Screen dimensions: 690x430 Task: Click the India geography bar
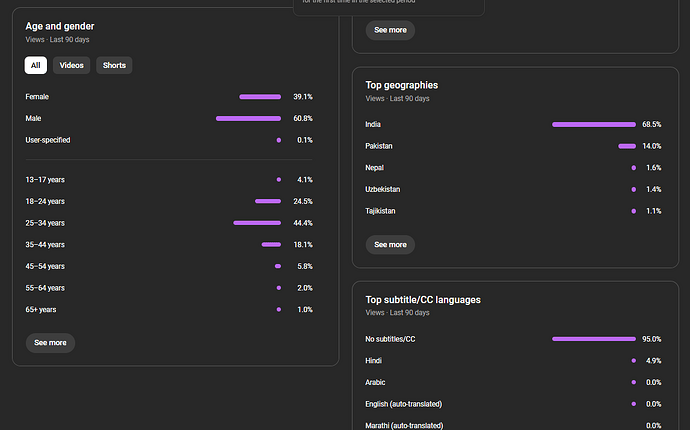(593, 124)
